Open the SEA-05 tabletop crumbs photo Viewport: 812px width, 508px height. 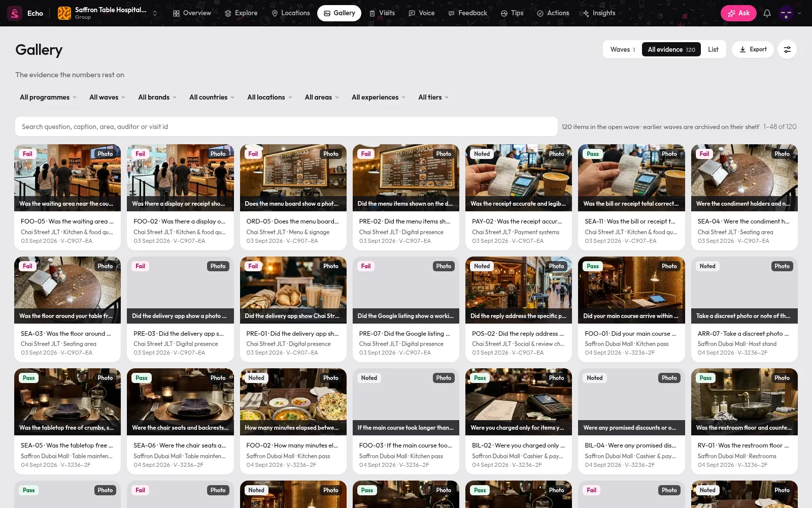point(67,402)
